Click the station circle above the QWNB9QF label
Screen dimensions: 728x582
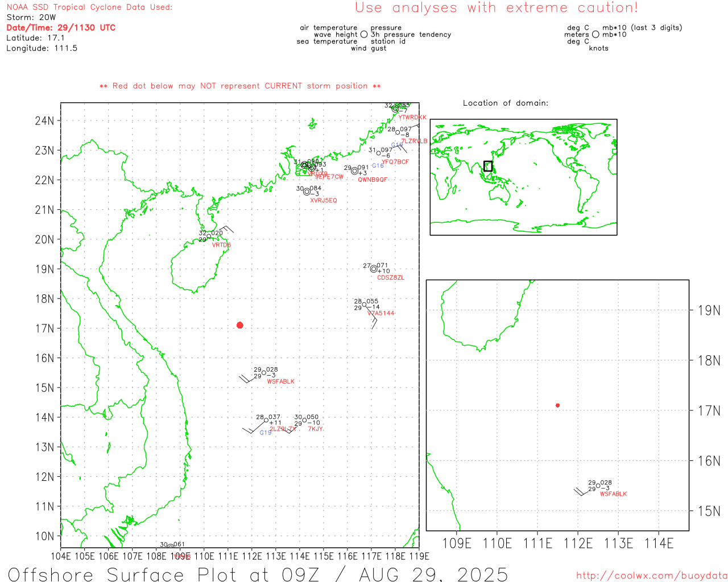pos(354,171)
